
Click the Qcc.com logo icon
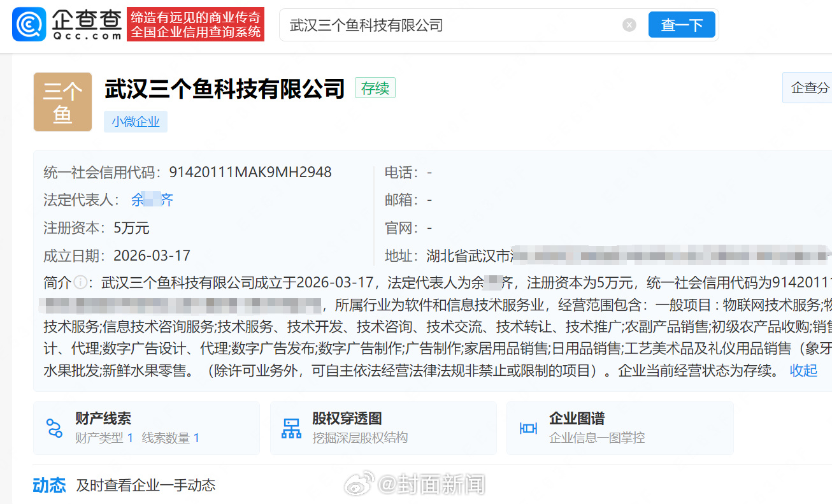tap(29, 24)
